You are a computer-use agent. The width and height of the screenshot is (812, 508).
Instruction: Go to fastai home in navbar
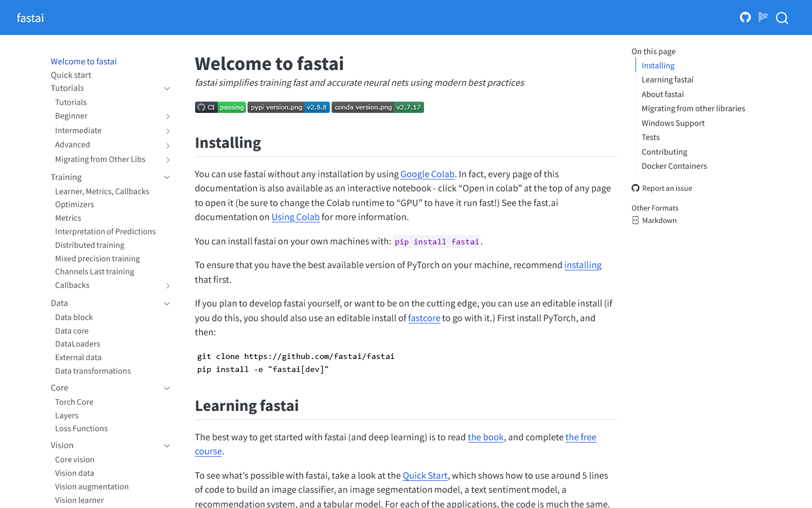click(30, 18)
